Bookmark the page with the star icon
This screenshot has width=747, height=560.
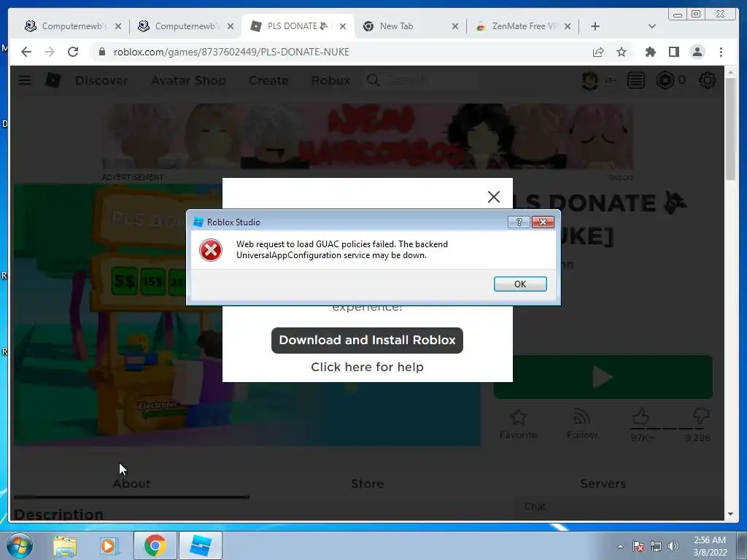click(x=622, y=52)
